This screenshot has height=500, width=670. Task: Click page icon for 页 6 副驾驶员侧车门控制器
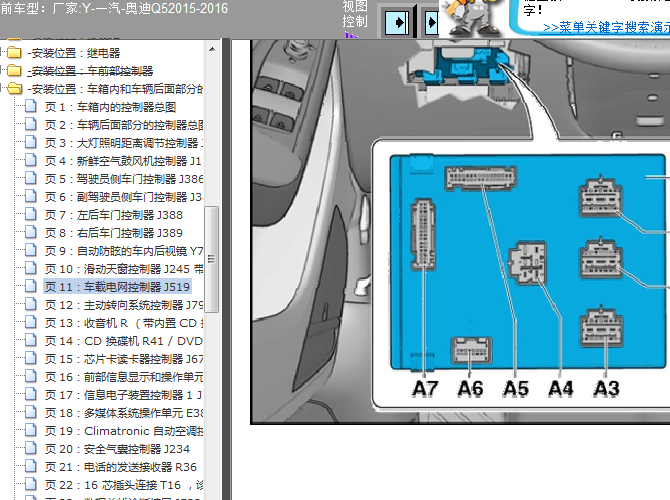point(31,196)
